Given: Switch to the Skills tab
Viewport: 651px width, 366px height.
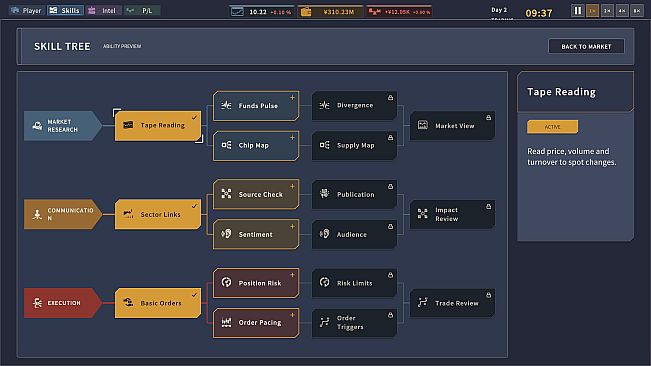Looking at the screenshot, I should click(x=65, y=10).
